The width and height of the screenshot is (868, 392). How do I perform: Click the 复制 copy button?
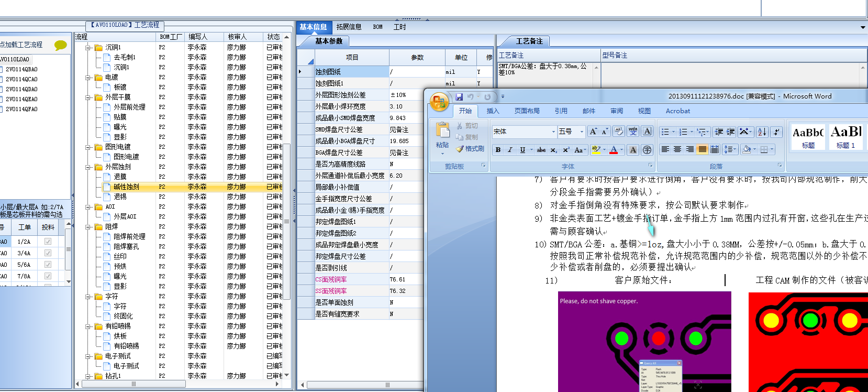pos(467,137)
